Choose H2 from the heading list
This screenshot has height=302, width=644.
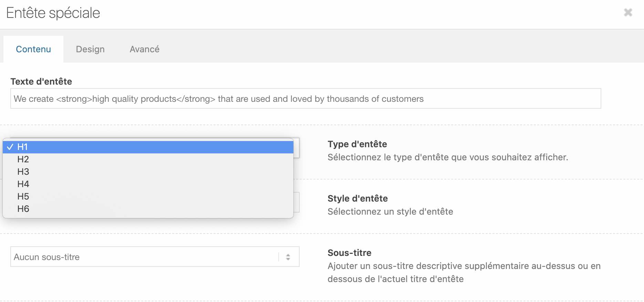pos(148,159)
